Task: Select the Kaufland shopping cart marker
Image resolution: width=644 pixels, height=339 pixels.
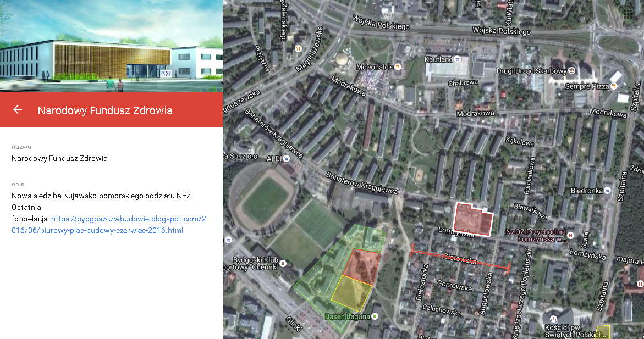Action: point(457,59)
